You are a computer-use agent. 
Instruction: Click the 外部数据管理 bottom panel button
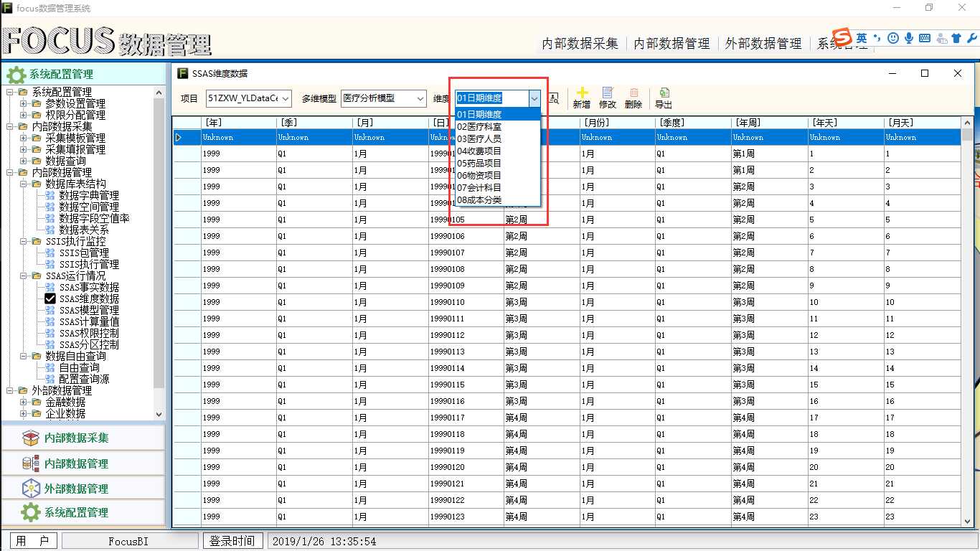click(x=83, y=489)
